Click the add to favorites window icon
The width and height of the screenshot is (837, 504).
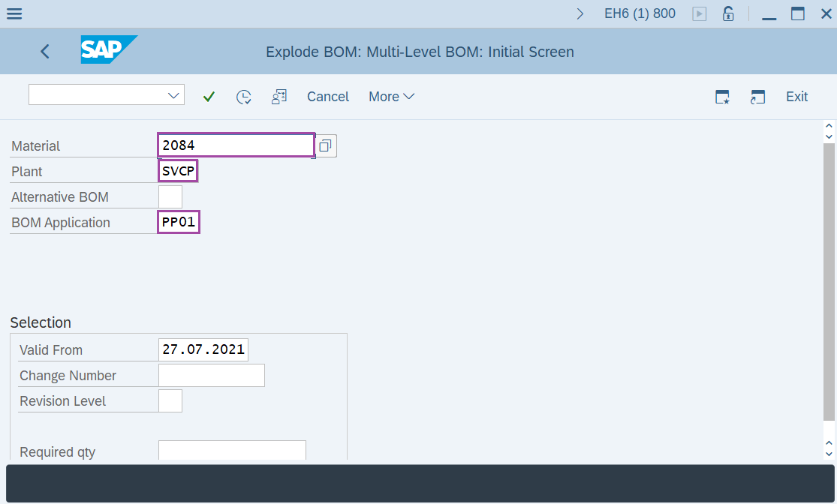[721, 96]
